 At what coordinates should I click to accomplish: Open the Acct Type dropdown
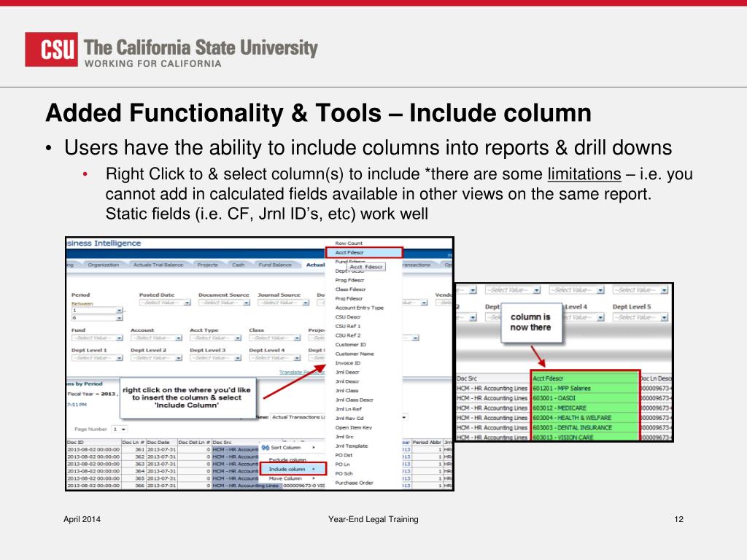tap(215, 338)
